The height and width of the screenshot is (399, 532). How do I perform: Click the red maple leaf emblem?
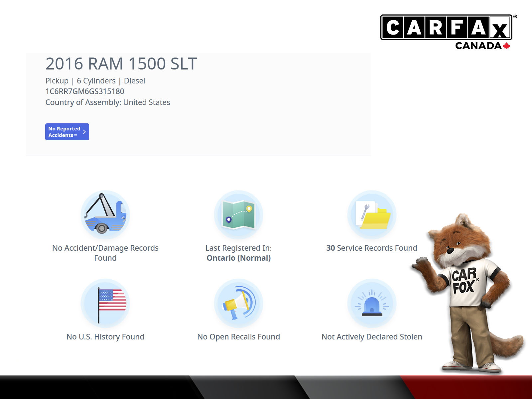tap(506, 46)
